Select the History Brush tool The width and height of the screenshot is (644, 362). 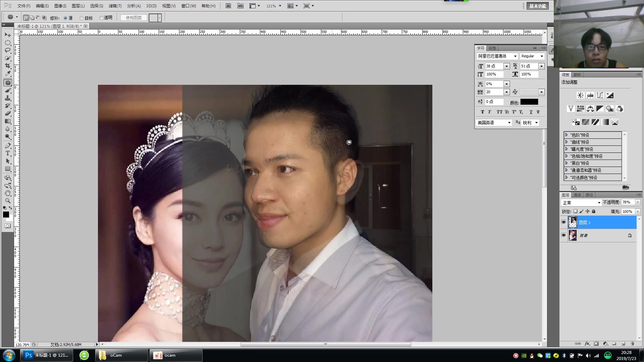point(8,106)
